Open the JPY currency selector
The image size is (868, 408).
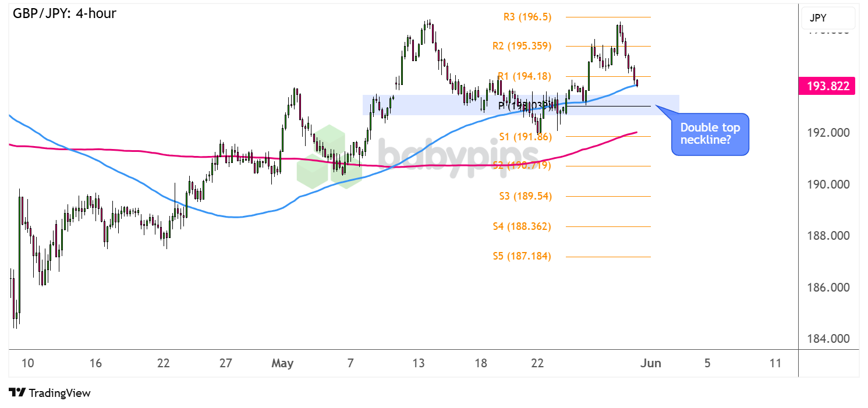pos(828,19)
